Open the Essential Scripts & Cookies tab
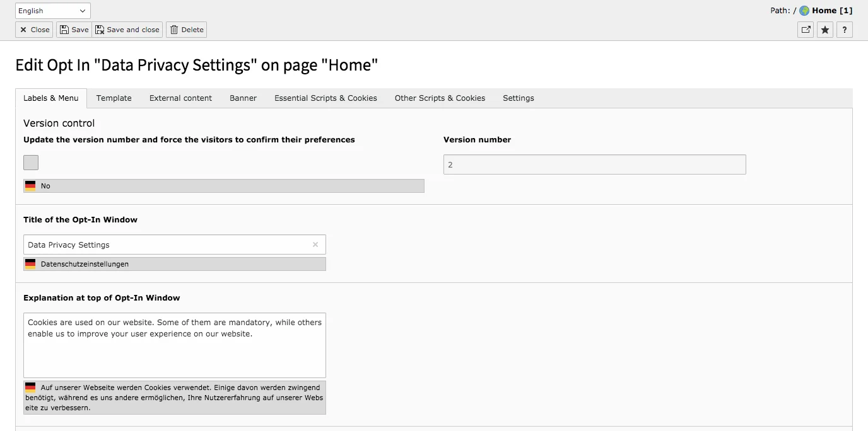 pos(325,98)
